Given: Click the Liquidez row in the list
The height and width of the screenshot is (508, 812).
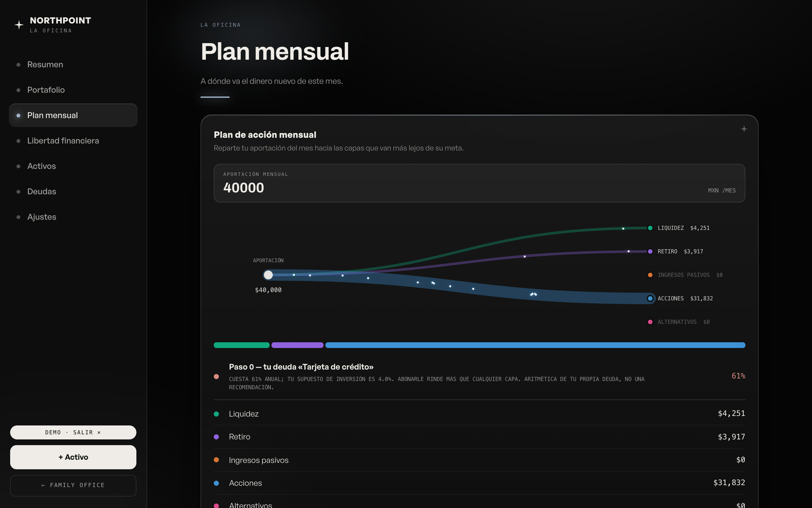Looking at the screenshot, I should click(x=480, y=414).
